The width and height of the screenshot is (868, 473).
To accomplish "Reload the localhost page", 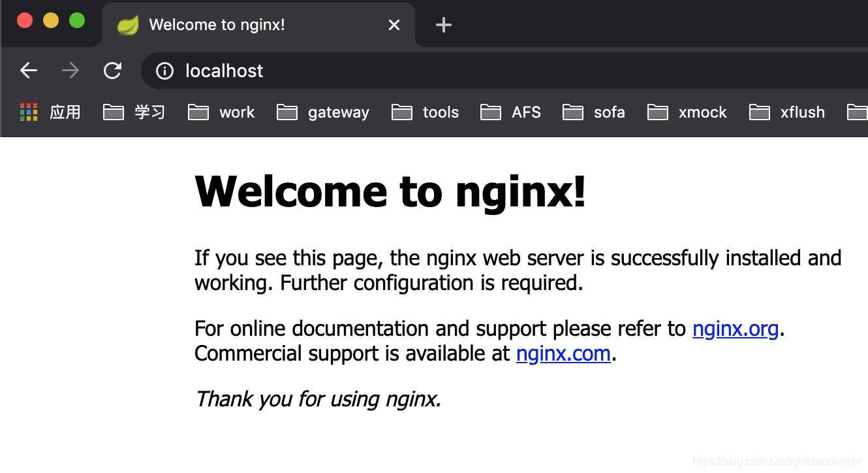I will click(x=113, y=71).
